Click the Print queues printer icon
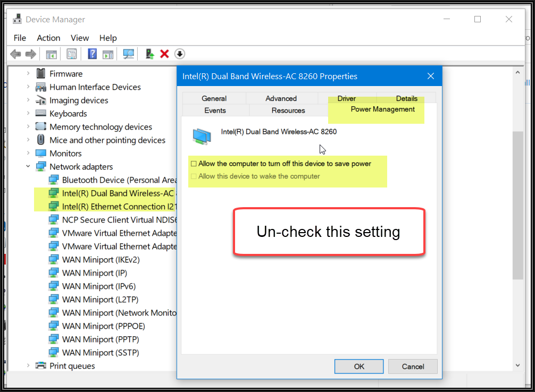 tap(40, 366)
